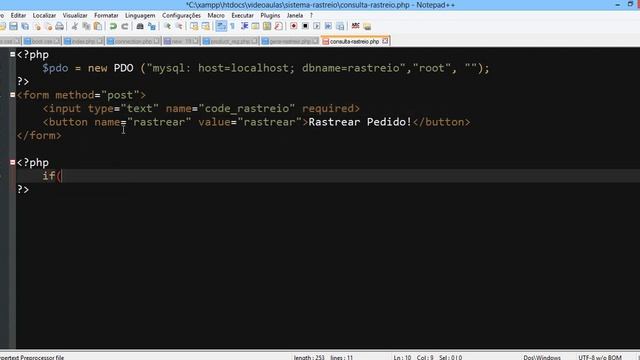Click the Paste clipboard icon
640x360 pixels.
[x=98, y=27]
